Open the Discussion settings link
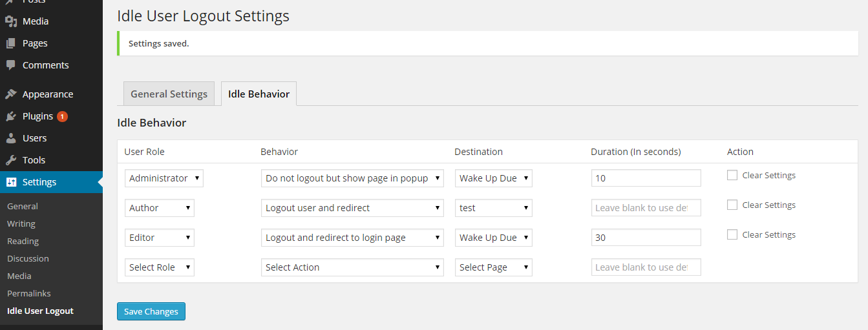The image size is (868, 330). 28,258
